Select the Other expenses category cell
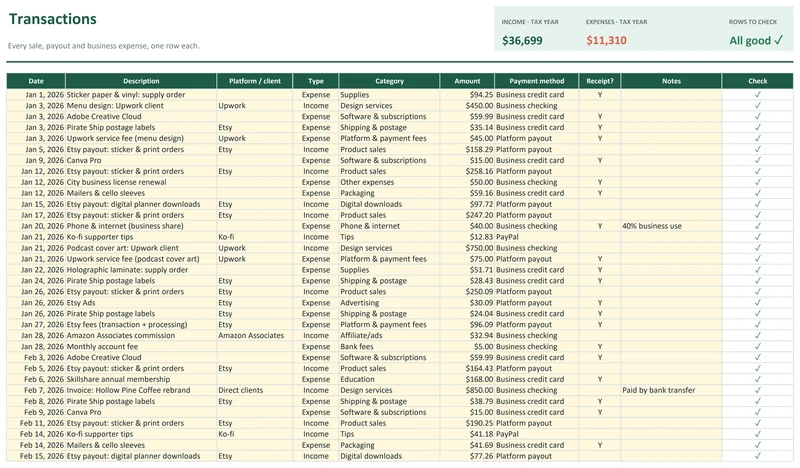The height and width of the screenshot is (468, 800). (389, 182)
